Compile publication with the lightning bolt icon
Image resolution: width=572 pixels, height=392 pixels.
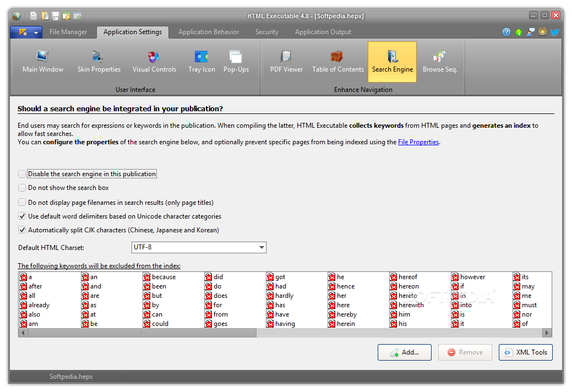(x=67, y=16)
